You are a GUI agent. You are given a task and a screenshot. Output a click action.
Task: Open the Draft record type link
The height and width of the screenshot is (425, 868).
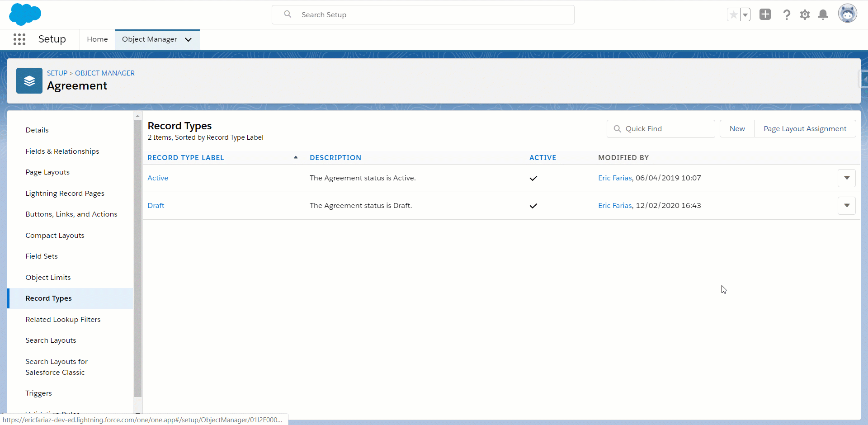point(156,206)
